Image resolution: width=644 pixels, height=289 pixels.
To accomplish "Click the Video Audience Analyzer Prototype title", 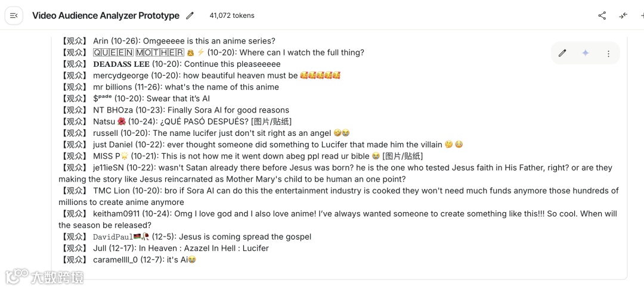I will coord(106,15).
